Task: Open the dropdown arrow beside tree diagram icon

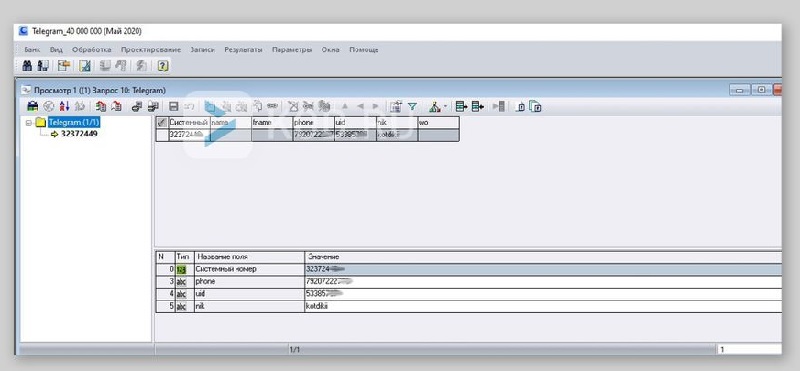Action: (445, 107)
